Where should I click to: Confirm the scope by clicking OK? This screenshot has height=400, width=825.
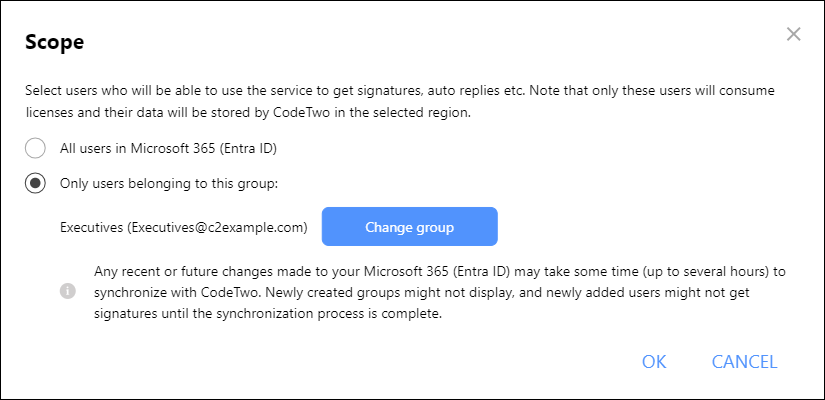(x=654, y=362)
